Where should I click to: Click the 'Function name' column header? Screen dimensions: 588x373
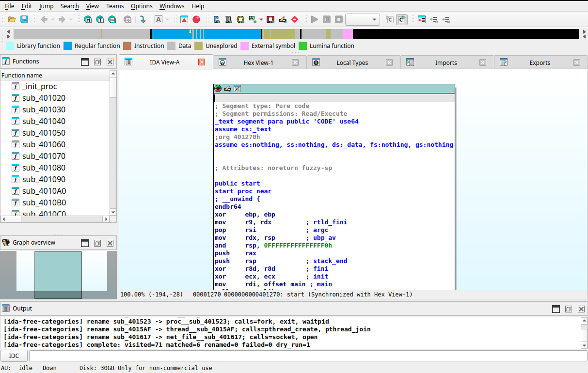coord(55,75)
